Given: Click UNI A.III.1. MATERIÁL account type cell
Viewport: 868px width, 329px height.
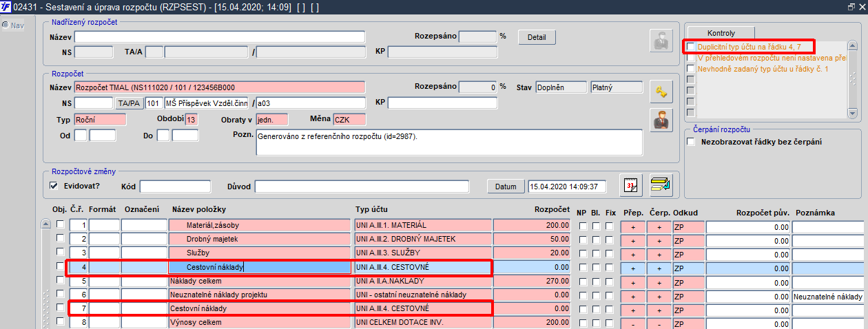Looking at the screenshot, I should click(423, 226).
